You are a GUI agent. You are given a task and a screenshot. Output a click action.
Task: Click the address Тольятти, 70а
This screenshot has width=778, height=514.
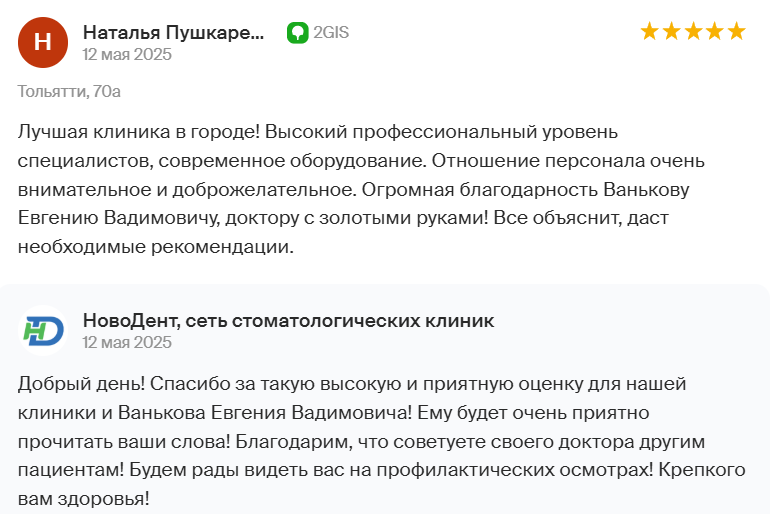click(x=69, y=91)
